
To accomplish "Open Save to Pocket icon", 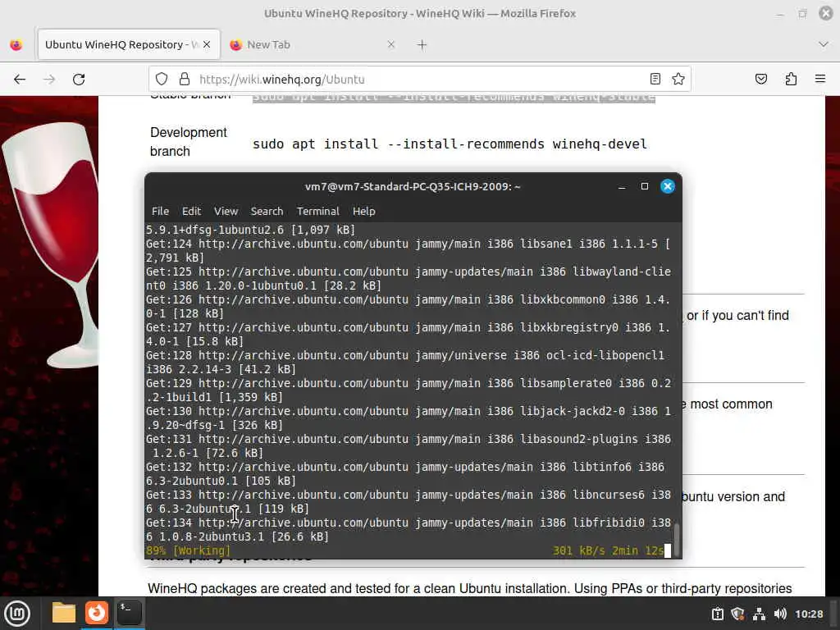I will click(x=761, y=79).
